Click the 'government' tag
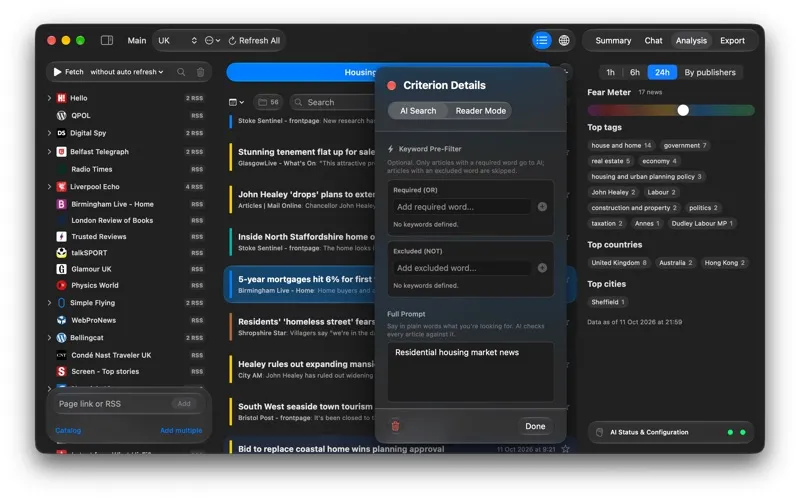800x500 pixels. coord(685,145)
